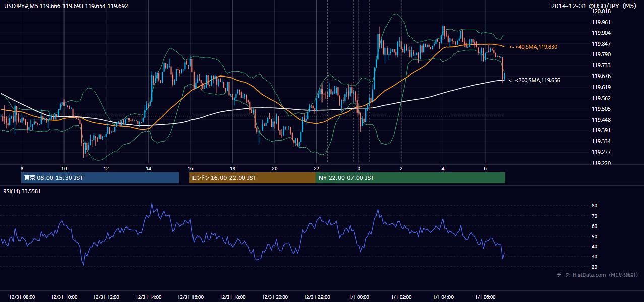Click price axis value 119.220

pyautogui.click(x=601, y=163)
